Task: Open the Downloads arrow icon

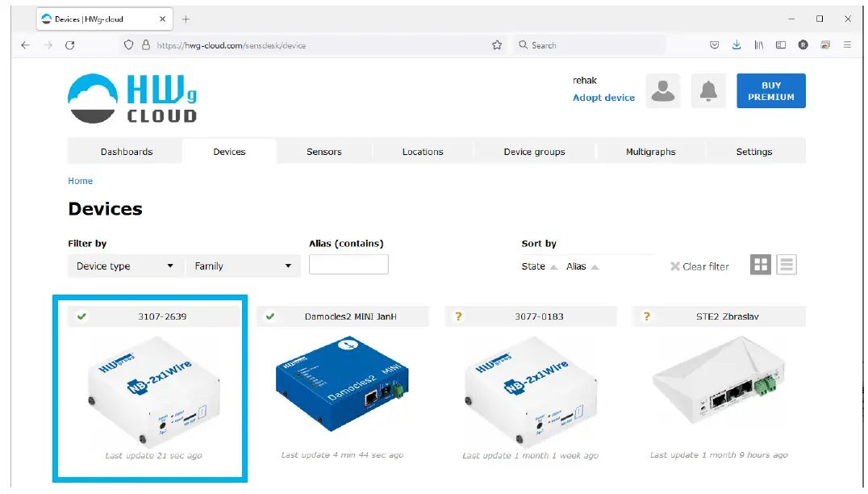Action: click(737, 45)
